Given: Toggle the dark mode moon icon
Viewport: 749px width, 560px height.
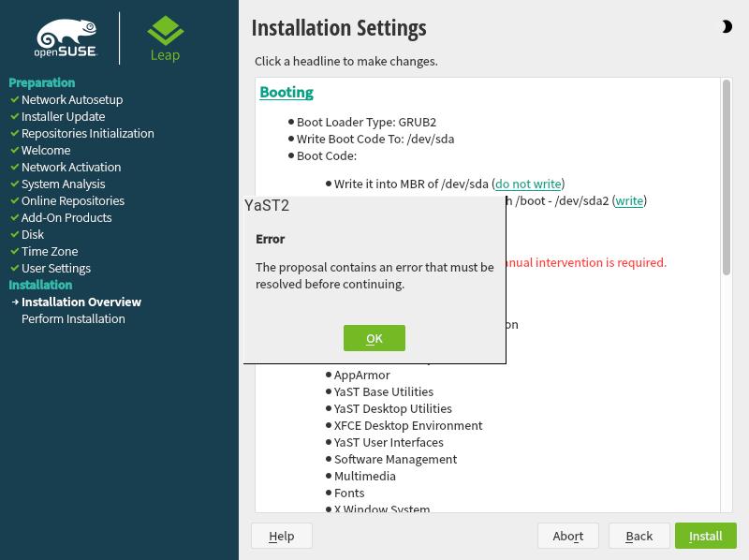Looking at the screenshot, I should 727,27.
